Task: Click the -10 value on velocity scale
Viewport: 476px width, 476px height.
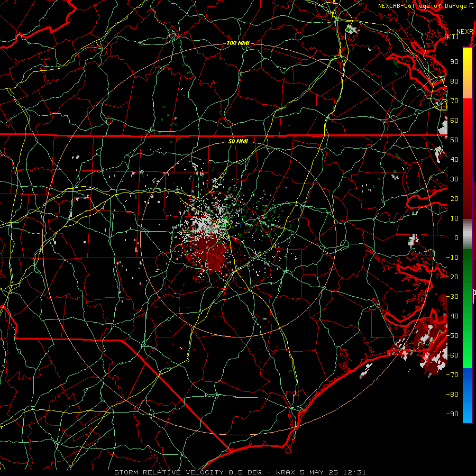Action: click(x=452, y=258)
